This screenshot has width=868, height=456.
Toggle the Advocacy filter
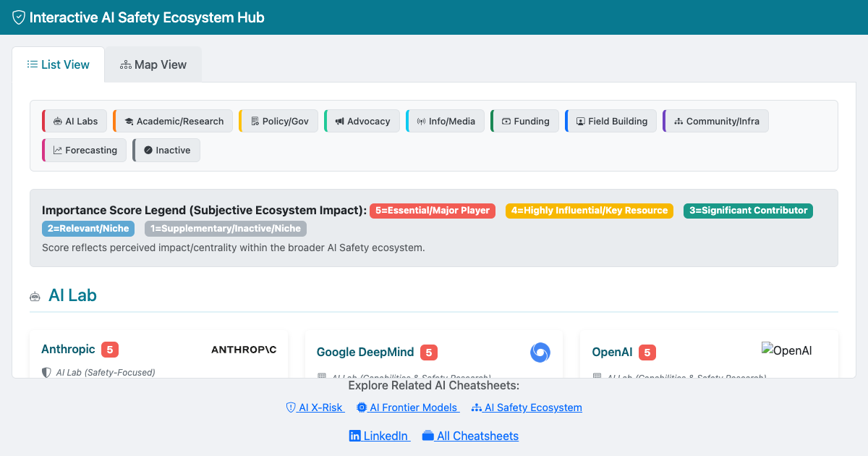(362, 121)
